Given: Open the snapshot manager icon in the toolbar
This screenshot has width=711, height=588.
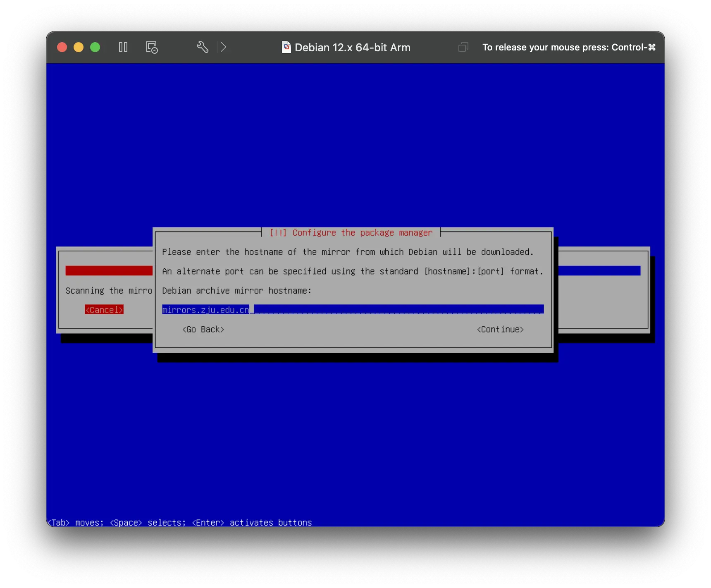Looking at the screenshot, I should click(152, 47).
